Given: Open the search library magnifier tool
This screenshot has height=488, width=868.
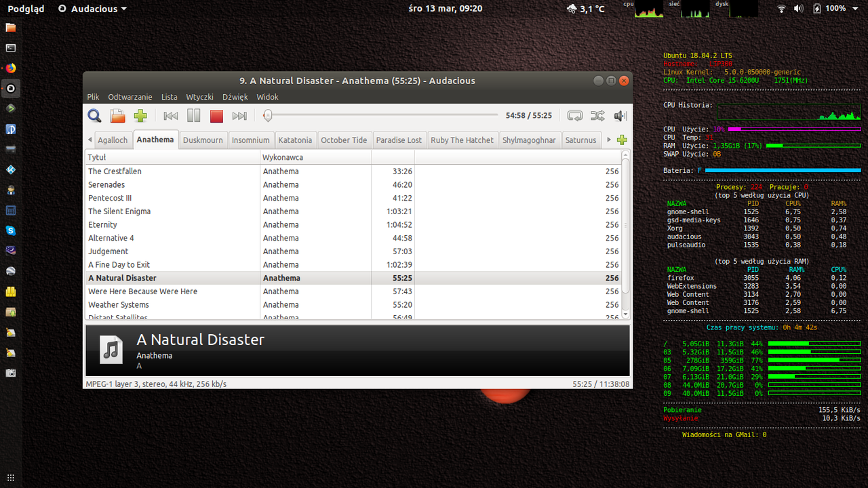Looking at the screenshot, I should (94, 116).
